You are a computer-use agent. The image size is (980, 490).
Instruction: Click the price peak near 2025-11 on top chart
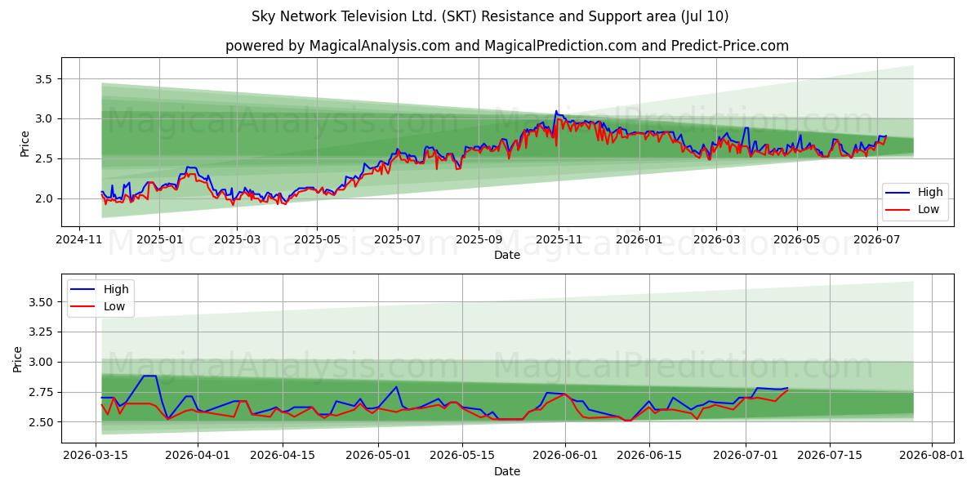click(556, 111)
